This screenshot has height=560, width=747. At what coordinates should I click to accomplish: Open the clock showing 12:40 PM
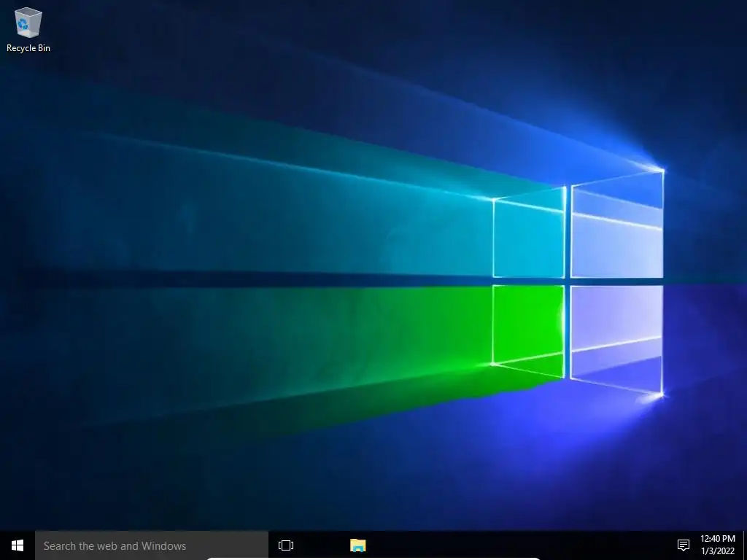718,545
